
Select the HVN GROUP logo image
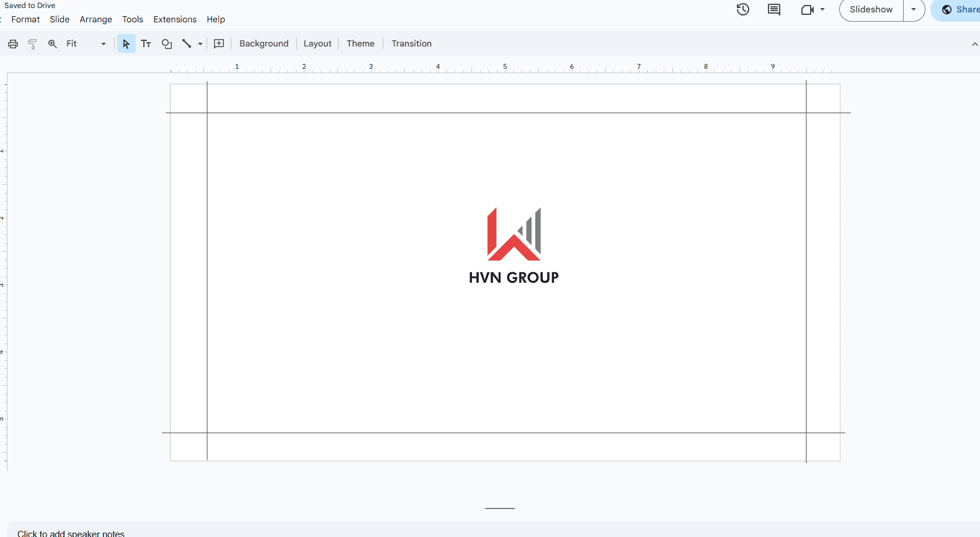(514, 246)
